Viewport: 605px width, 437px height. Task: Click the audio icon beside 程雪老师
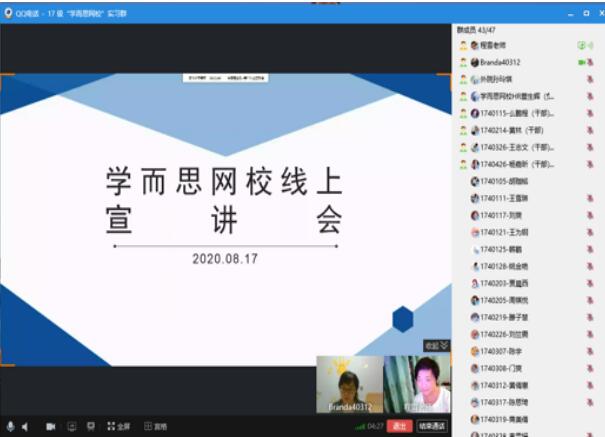(x=580, y=45)
